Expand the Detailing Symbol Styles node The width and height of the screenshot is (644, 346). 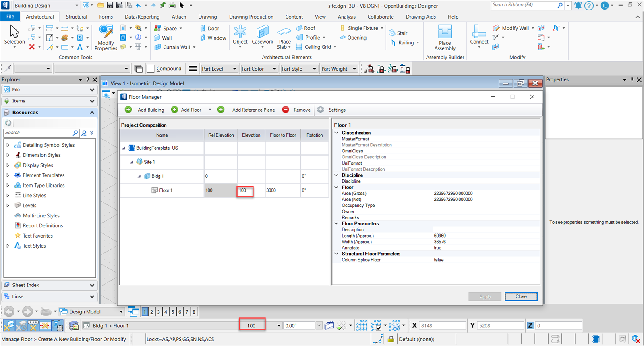click(8, 145)
